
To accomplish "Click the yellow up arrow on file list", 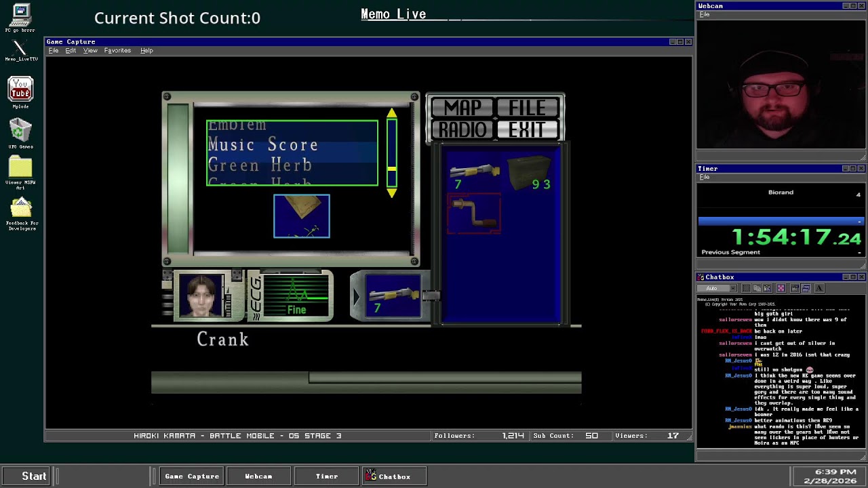I will click(392, 113).
